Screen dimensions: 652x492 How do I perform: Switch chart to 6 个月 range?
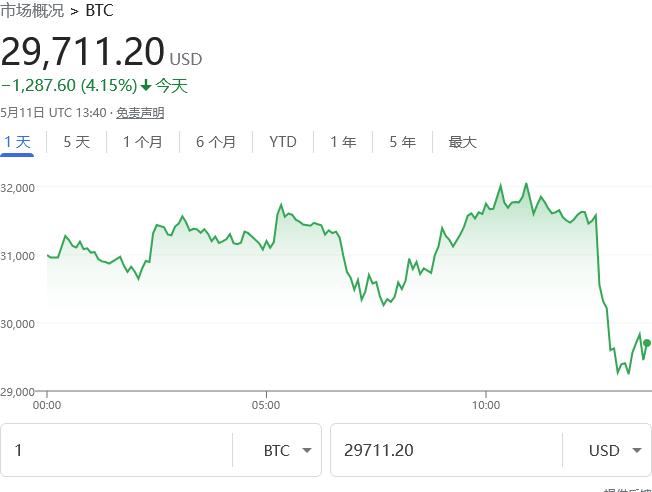[x=216, y=142]
